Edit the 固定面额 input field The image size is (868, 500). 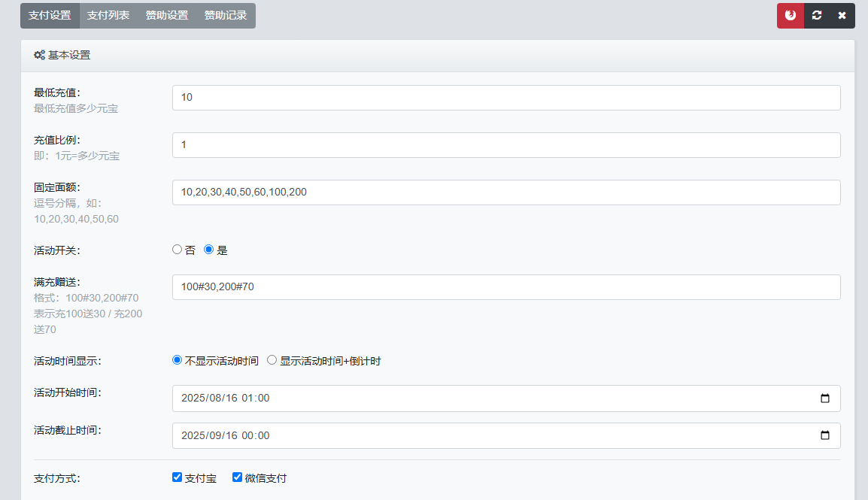[x=505, y=192]
